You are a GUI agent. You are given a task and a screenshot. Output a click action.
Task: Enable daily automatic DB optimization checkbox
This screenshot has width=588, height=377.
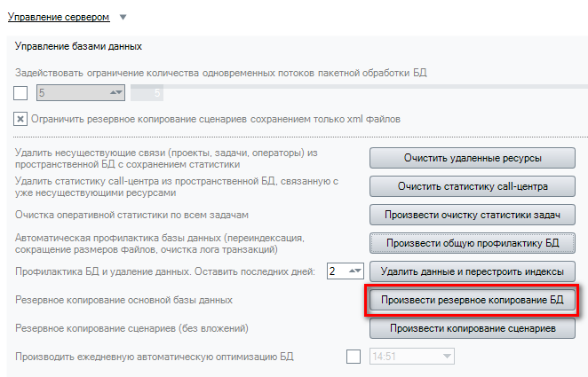point(354,357)
